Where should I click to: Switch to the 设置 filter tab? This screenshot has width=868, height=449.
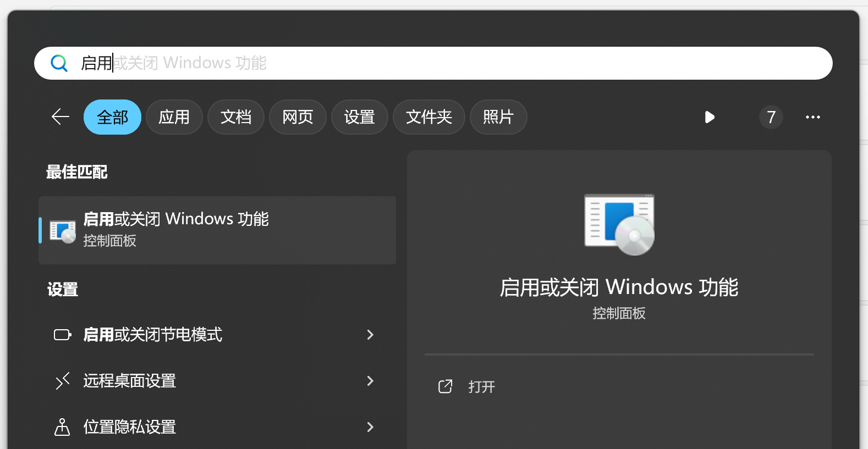click(x=360, y=117)
